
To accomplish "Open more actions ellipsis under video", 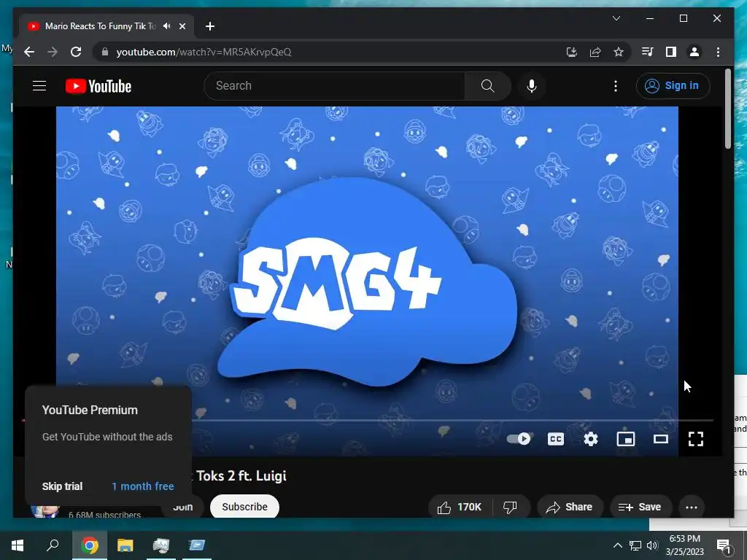I will 692,507.
